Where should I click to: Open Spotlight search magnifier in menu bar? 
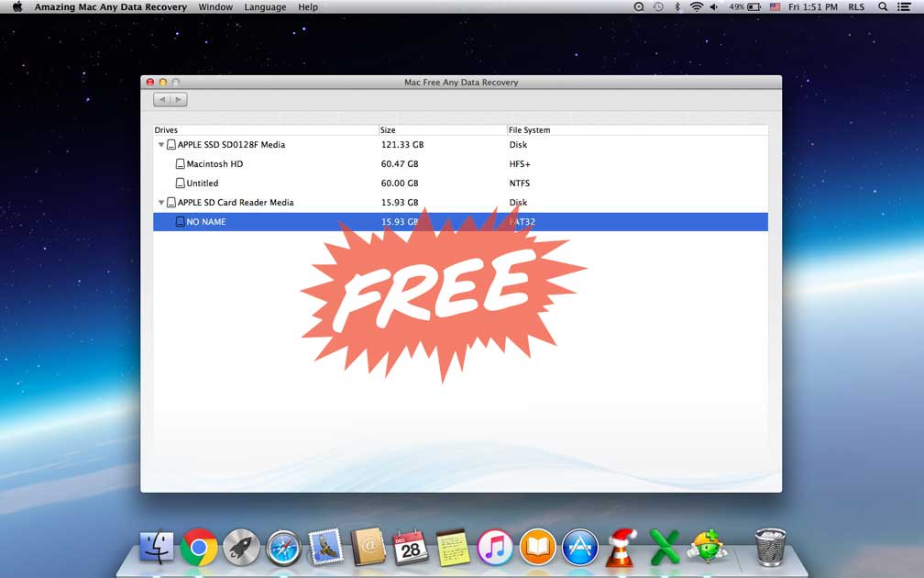[883, 7]
